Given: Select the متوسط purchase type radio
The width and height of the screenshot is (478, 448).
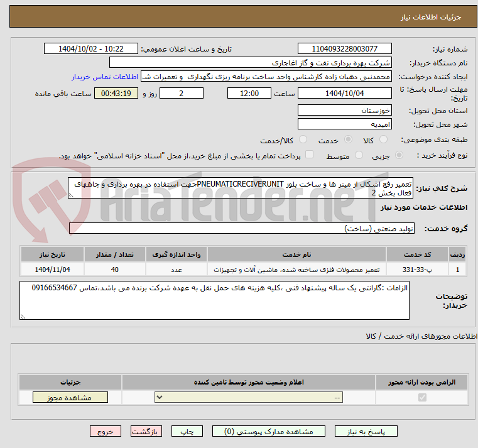Looking at the screenshot, I should coord(359,155).
